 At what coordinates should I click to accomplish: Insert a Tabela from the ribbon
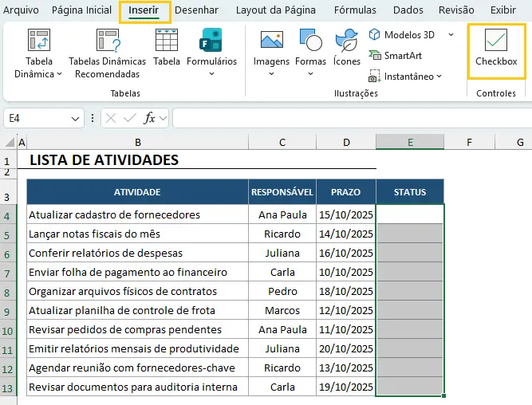(x=167, y=41)
